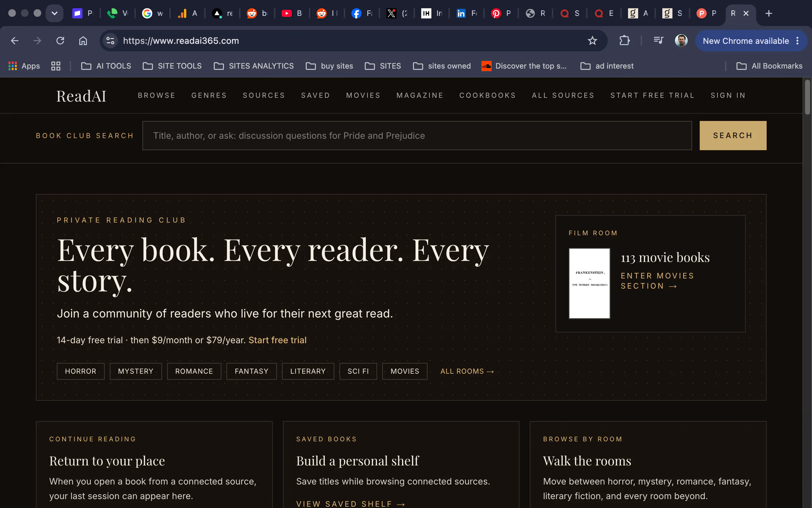This screenshot has height=508, width=812.
Task: Click START FREE TRIAL in the navigation
Action: coord(652,96)
